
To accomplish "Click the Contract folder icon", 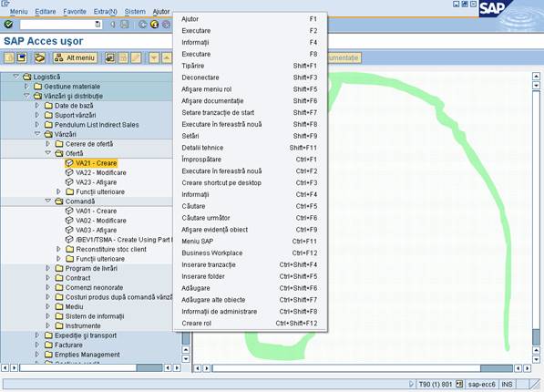I will [59, 278].
